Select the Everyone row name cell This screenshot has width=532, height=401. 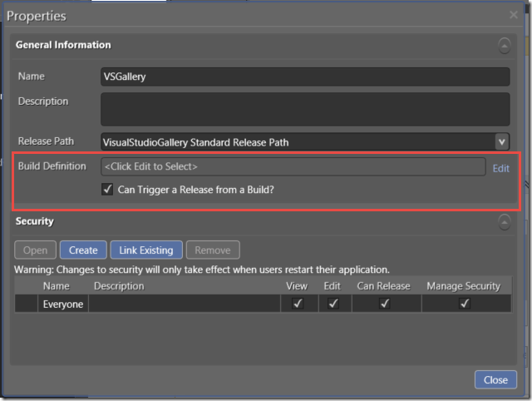(x=63, y=304)
